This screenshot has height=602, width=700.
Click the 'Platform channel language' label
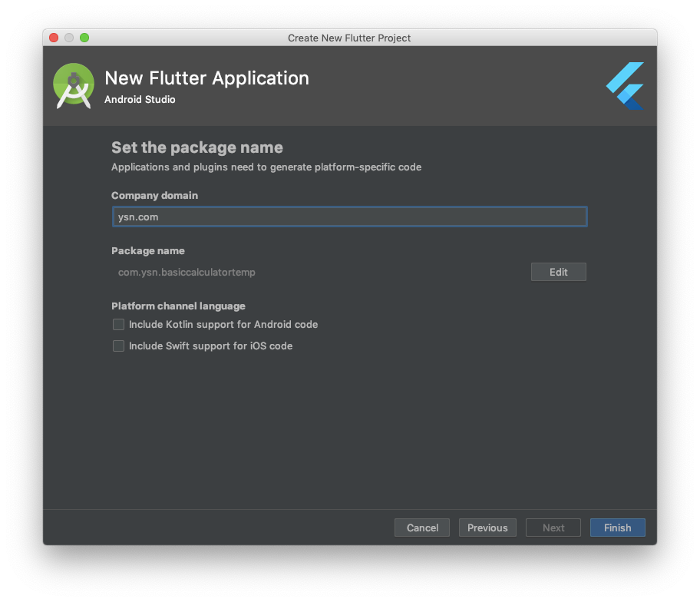tap(178, 306)
